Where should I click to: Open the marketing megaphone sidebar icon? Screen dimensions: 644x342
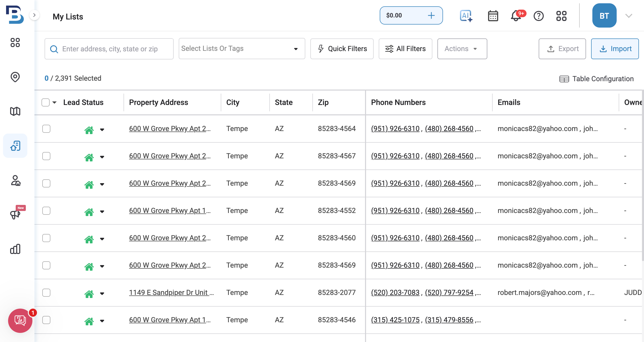click(15, 215)
